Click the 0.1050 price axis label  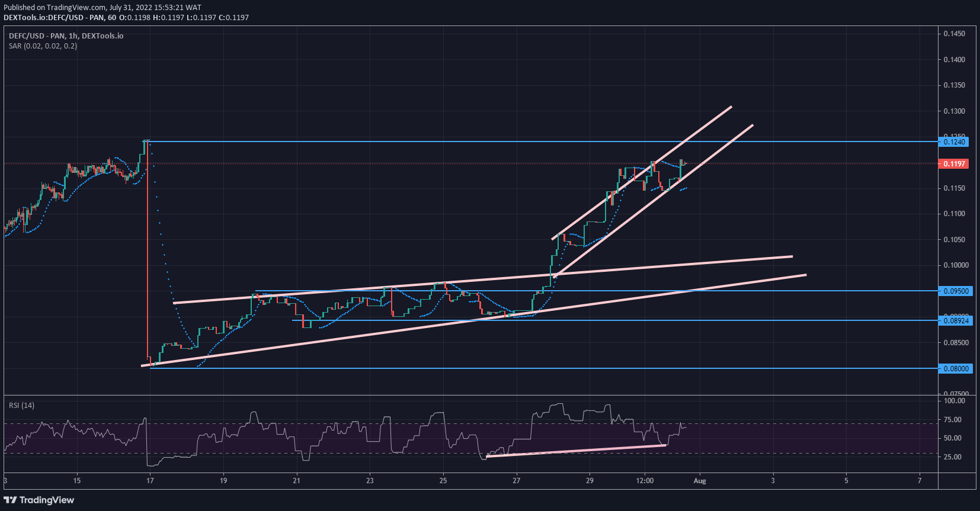[954, 240]
